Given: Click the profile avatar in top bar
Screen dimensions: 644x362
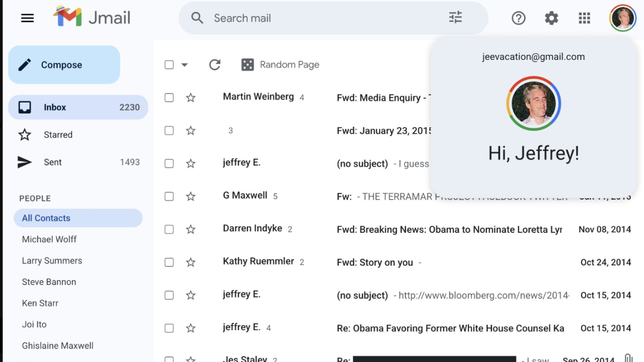Looking at the screenshot, I should coord(622,19).
